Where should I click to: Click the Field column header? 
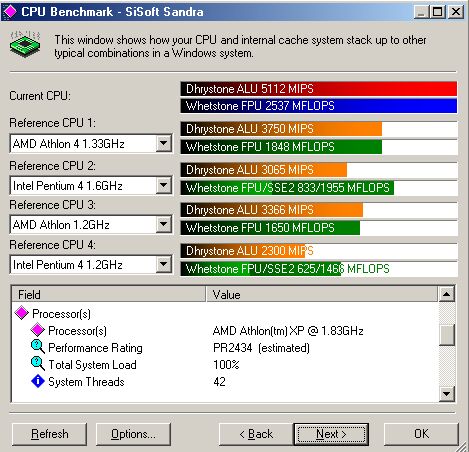click(x=109, y=295)
